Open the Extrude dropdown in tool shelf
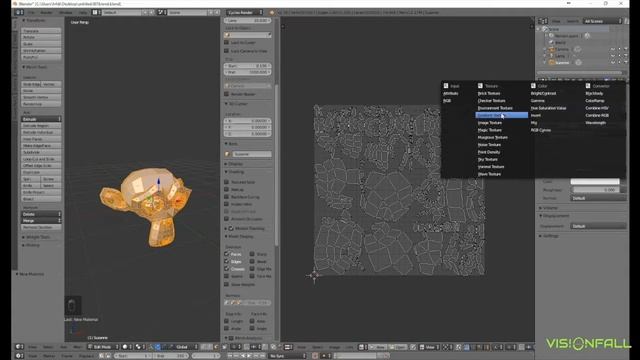 [41, 119]
